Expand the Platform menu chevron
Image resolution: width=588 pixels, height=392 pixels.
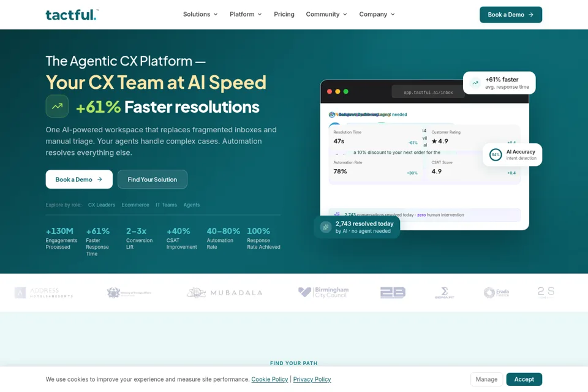pos(260,15)
